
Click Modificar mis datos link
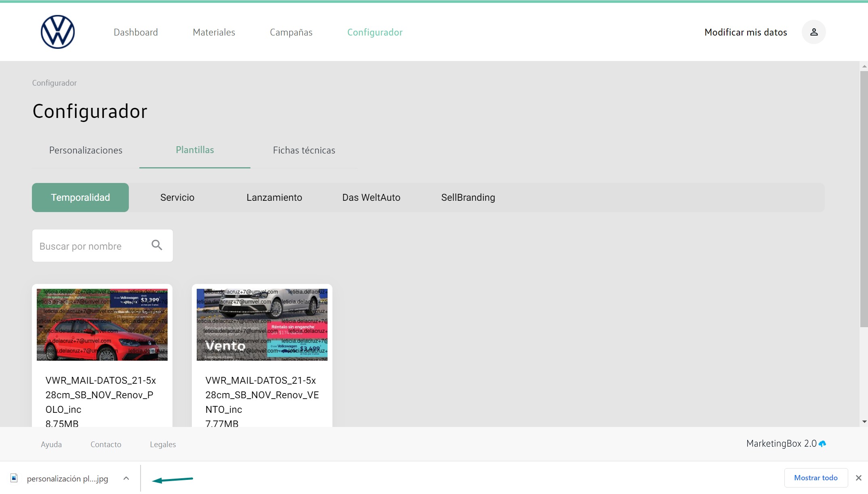(745, 32)
